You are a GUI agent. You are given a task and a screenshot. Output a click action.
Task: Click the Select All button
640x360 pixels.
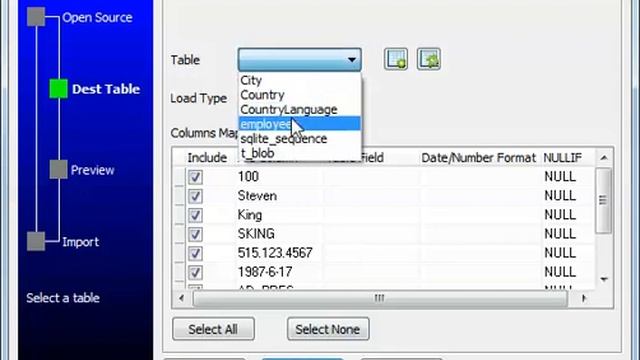tap(213, 329)
